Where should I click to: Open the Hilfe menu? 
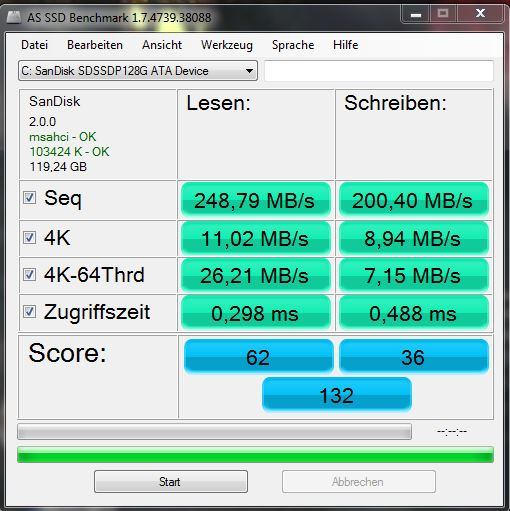(x=346, y=45)
